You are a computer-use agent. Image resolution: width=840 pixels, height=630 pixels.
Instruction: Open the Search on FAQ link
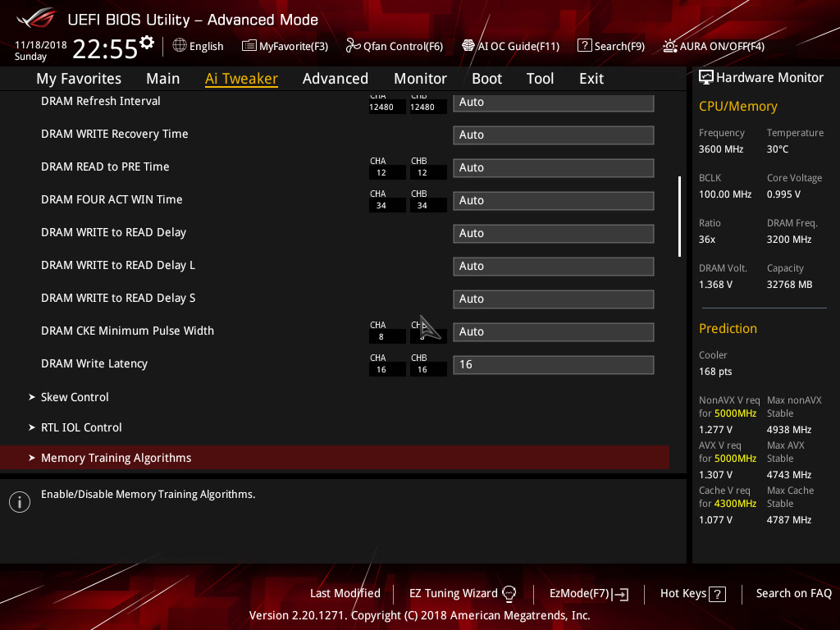[794, 594]
